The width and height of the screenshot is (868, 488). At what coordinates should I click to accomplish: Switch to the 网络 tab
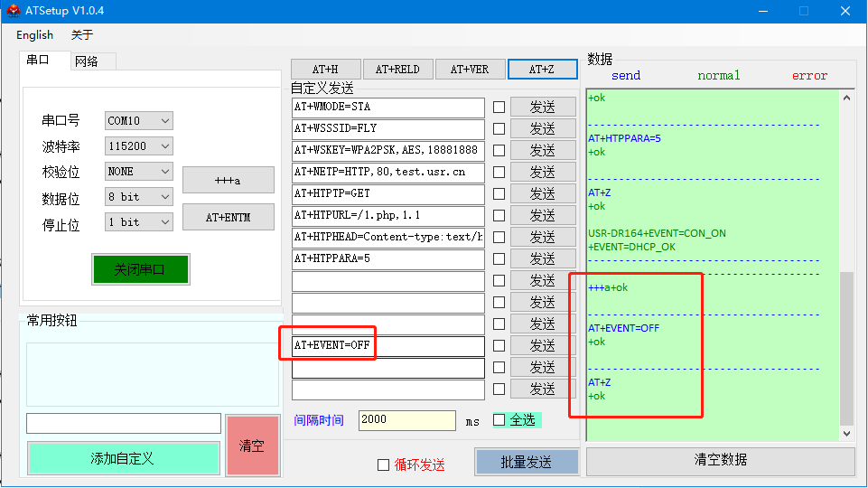coord(87,61)
